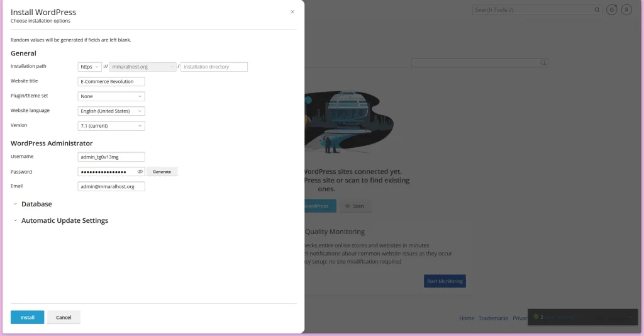
Task: Click the WordPress Administrator heading
Action: point(52,143)
